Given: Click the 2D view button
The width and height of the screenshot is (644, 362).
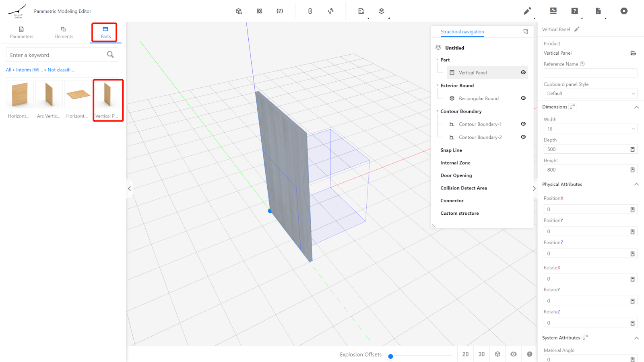Looking at the screenshot, I should 465,354.
